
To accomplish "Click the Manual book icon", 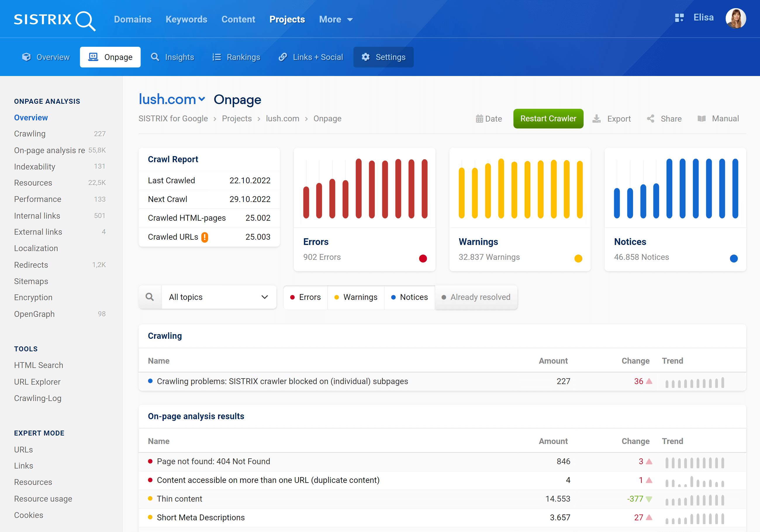I will click(702, 119).
